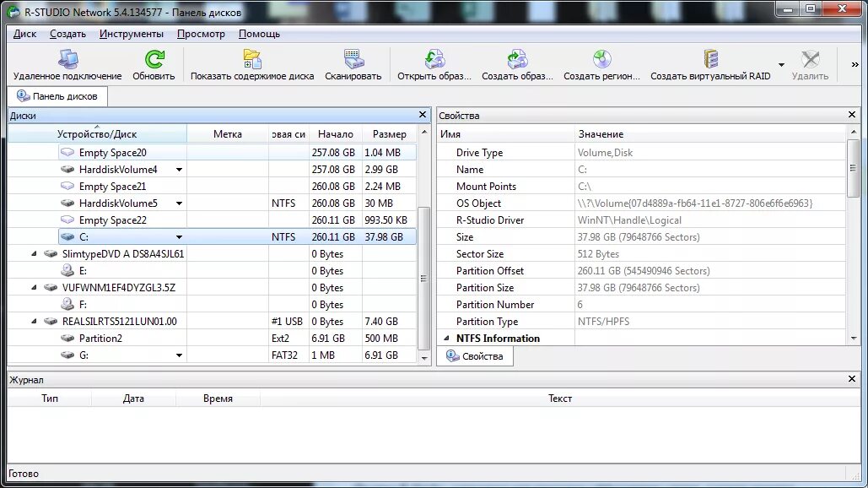
Task: Open the Просмотр menu
Action: 201,34
